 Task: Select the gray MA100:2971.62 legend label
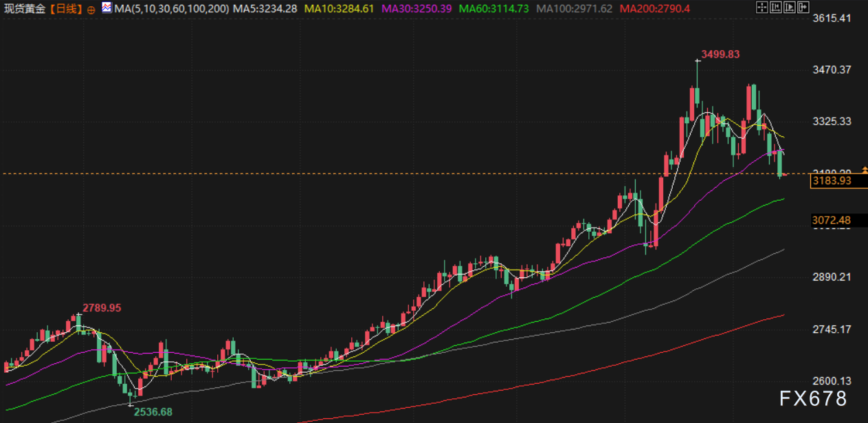pyautogui.click(x=574, y=9)
